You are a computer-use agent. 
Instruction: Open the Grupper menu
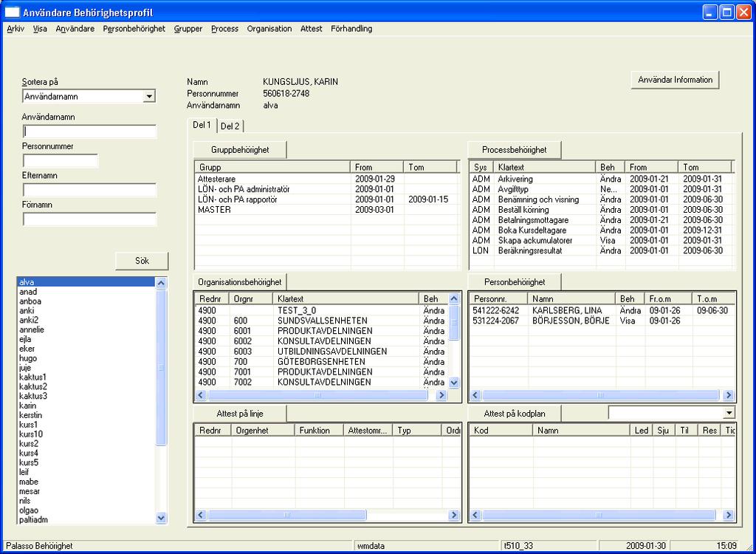coord(188,29)
